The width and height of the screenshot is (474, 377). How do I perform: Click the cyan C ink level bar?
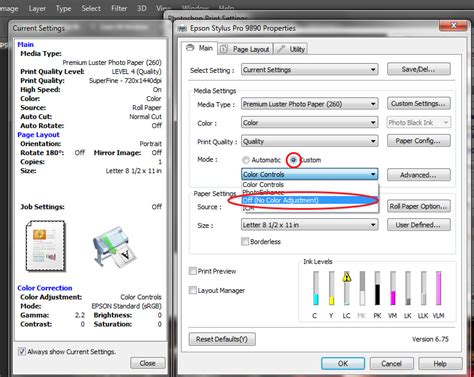pyautogui.click(x=316, y=288)
